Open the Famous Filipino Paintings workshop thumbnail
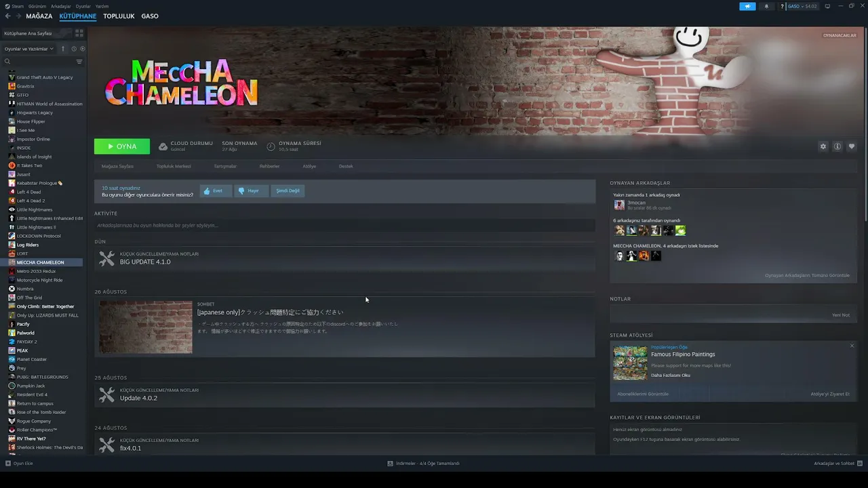This screenshot has width=868, height=488. tap(630, 363)
